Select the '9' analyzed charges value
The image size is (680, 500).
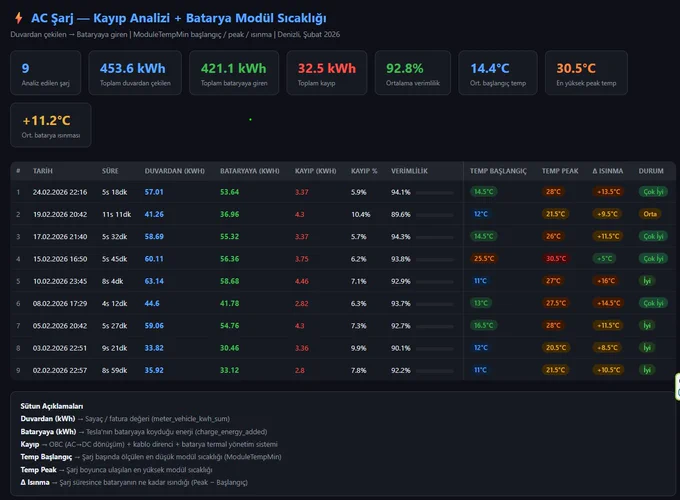(26, 69)
